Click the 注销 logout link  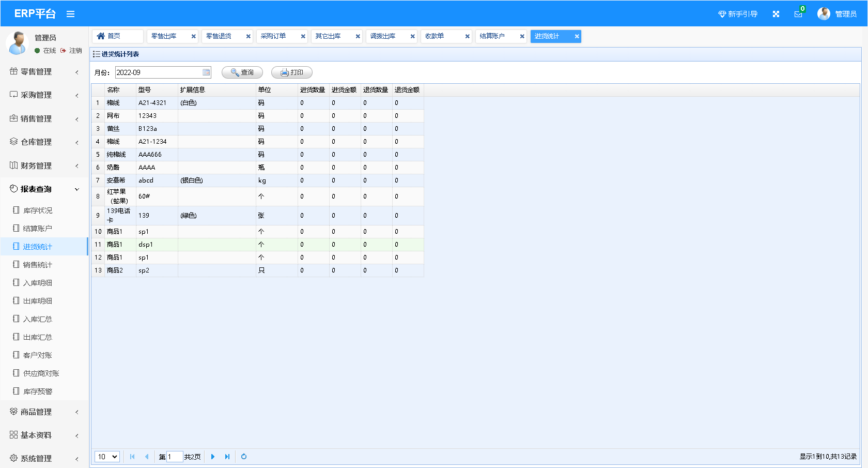tap(75, 51)
